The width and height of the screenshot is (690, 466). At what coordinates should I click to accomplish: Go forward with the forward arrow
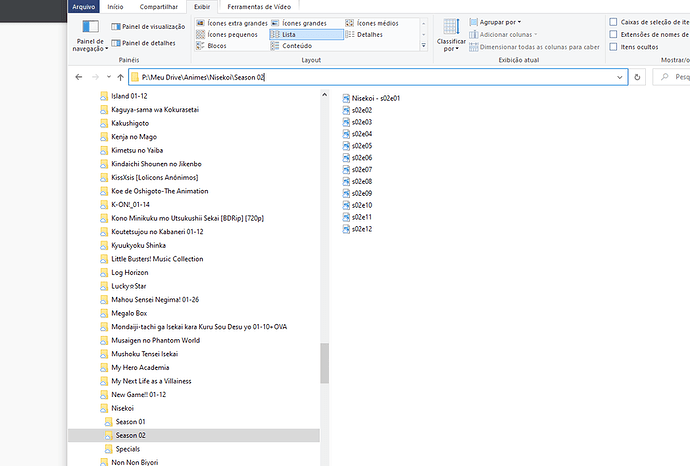(x=95, y=77)
